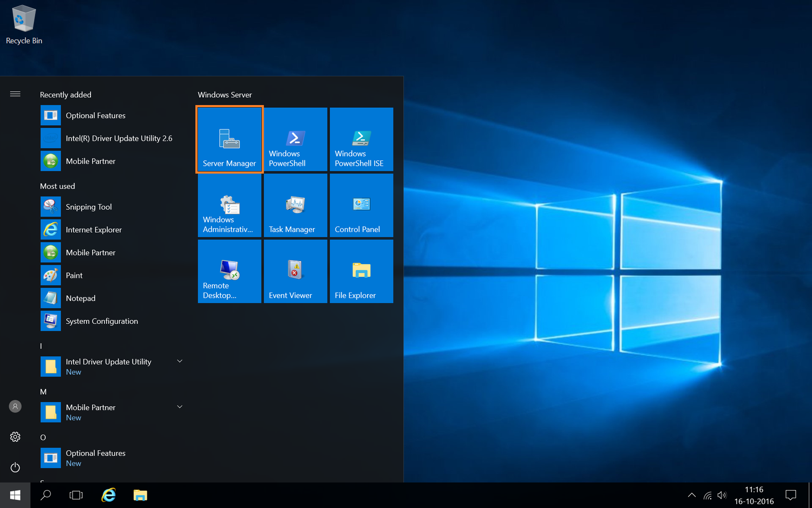812x508 pixels.
Task: Expand the Mobile Partner group
Action: pyautogui.click(x=179, y=406)
